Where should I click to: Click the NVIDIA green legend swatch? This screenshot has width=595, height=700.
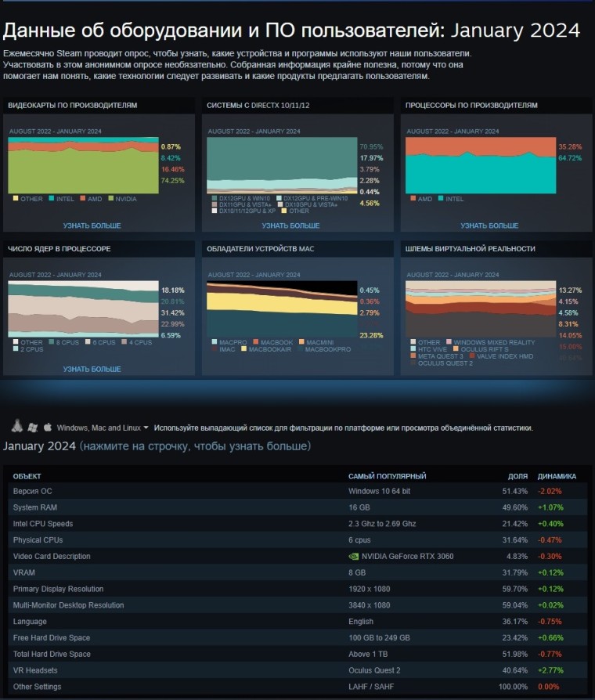pos(110,199)
